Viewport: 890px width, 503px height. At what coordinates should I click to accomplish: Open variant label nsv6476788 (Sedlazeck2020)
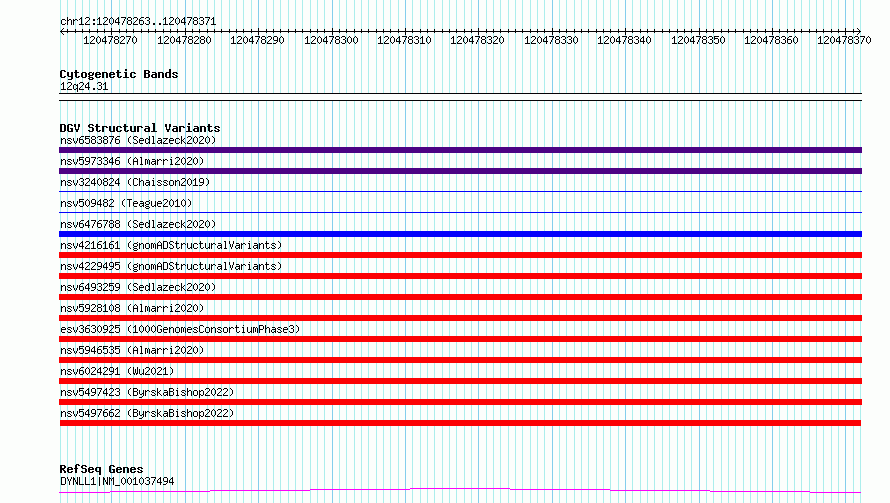[138, 224]
